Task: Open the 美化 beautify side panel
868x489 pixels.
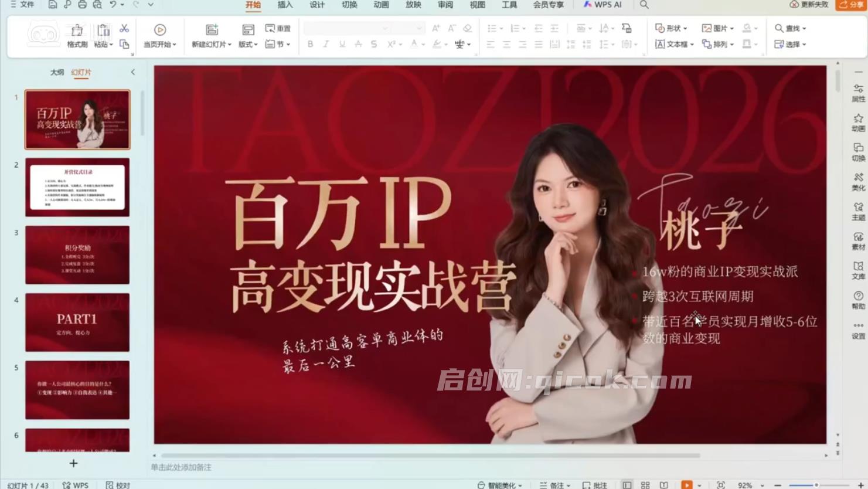Action: coord(858,182)
